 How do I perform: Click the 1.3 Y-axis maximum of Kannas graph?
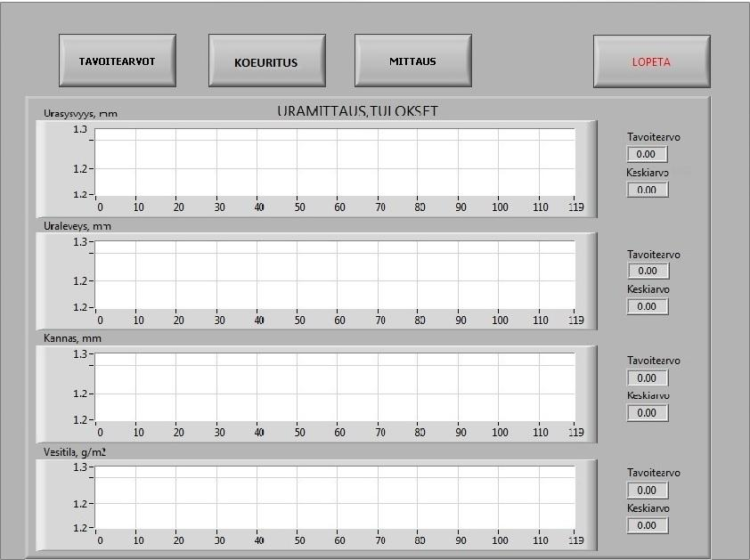click(x=80, y=354)
